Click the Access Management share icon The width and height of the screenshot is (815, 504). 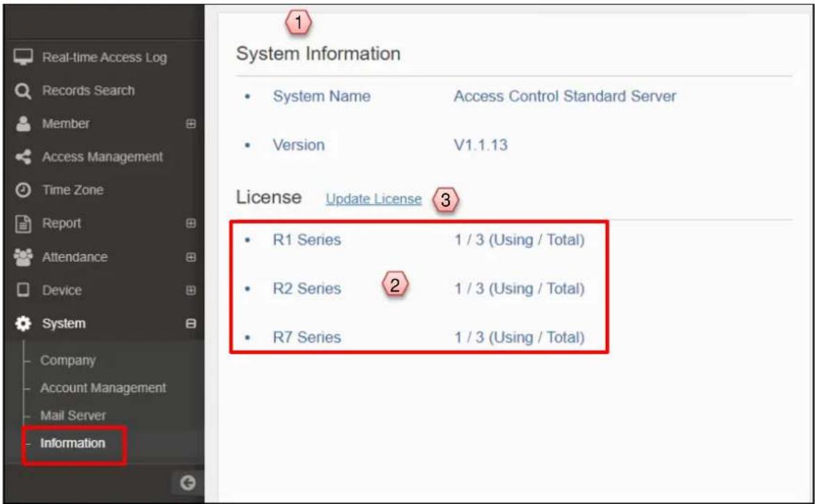coord(23,157)
